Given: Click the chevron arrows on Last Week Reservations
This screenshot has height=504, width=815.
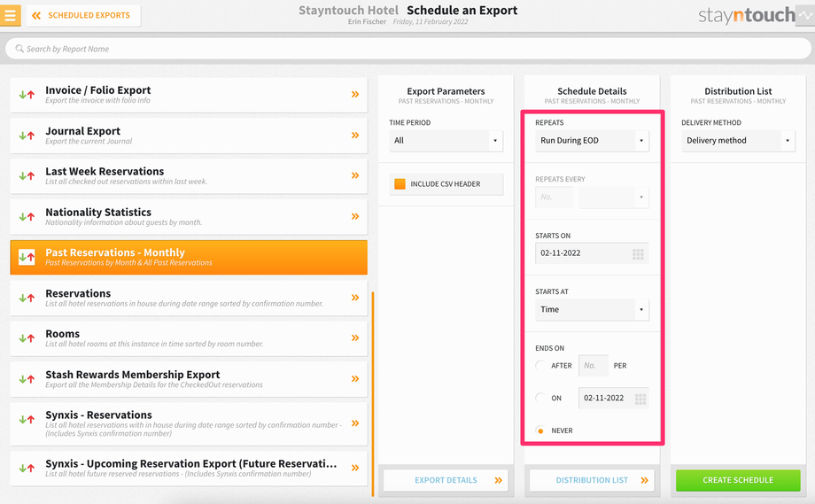Looking at the screenshot, I should 355,175.
